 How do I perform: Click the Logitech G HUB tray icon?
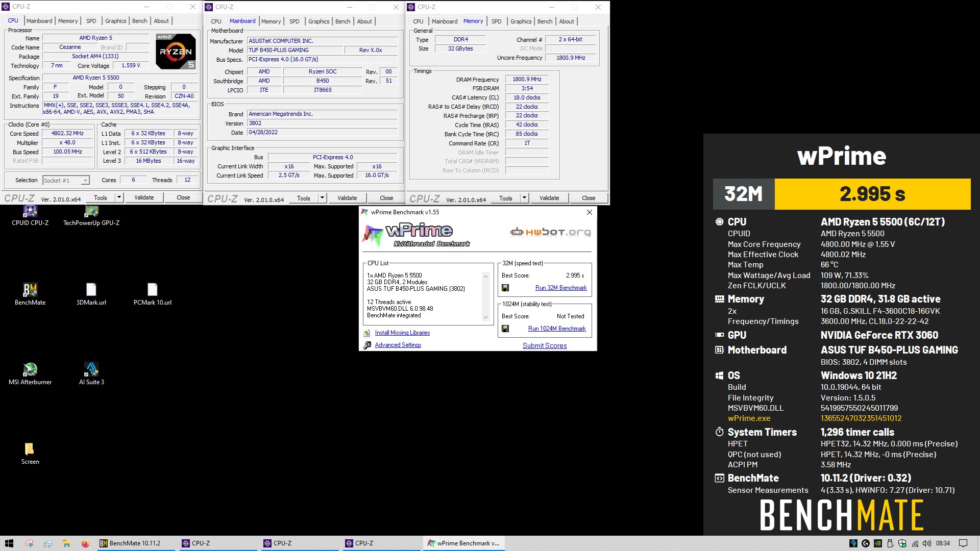(x=866, y=543)
